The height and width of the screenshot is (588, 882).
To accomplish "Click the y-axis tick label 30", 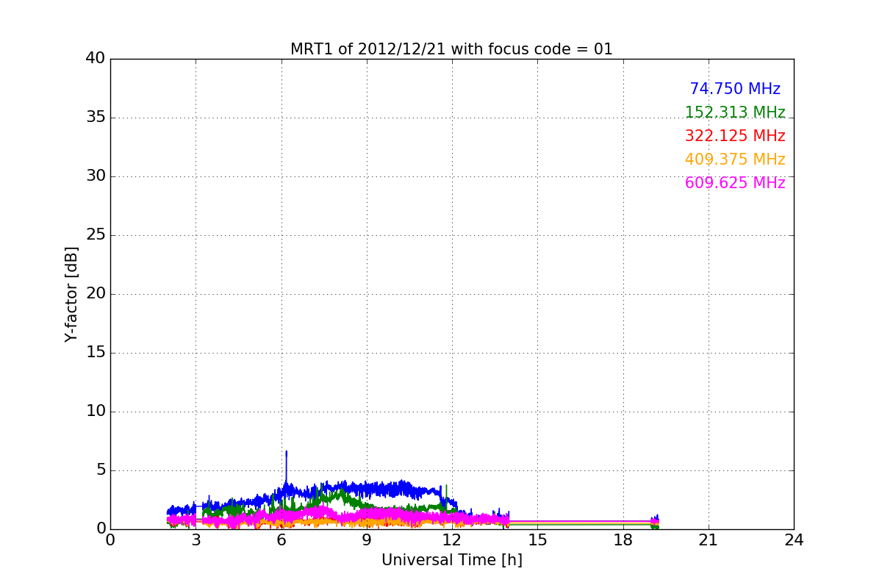I will 96,176.
